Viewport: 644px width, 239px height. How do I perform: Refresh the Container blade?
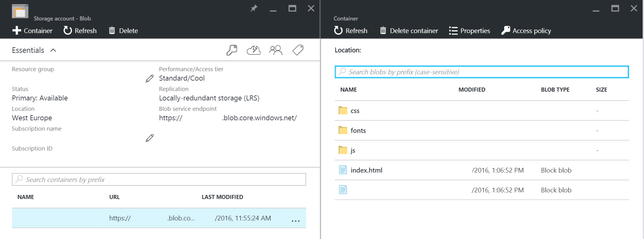pyautogui.click(x=350, y=31)
